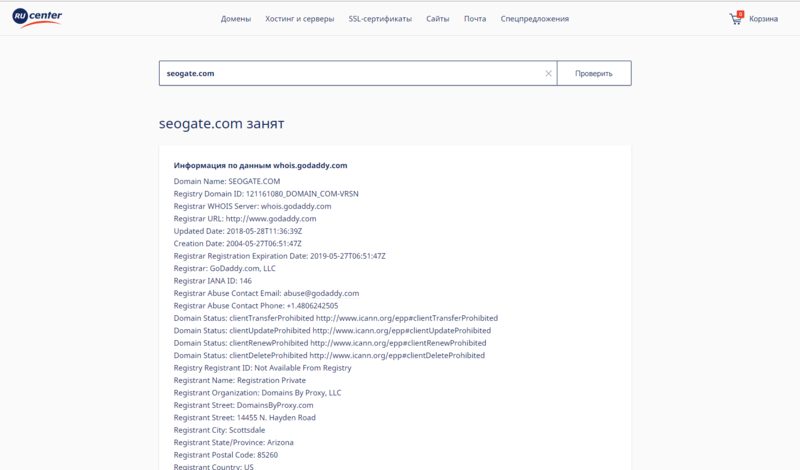The height and width of the screenshot is (470, 800).
Task: Click the Корзина link
Action: coord(764,19)
